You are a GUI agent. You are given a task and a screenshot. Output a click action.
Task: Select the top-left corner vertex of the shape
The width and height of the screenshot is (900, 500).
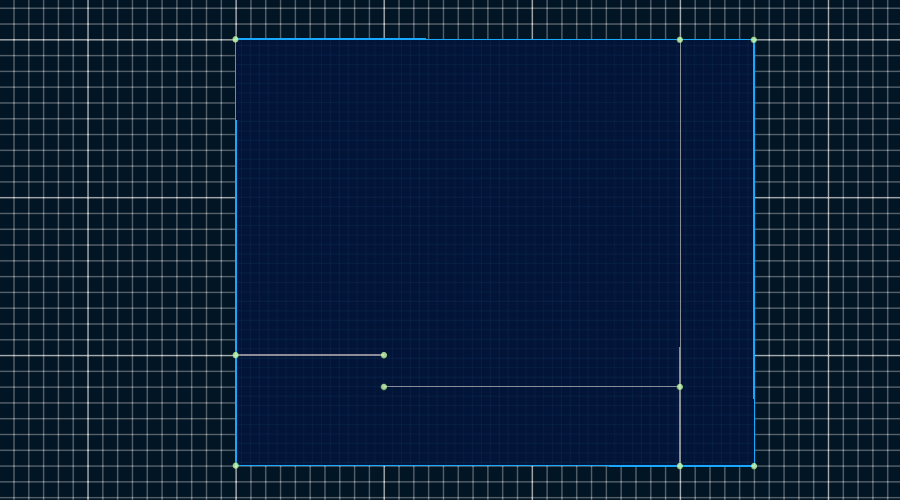point(236,40)
